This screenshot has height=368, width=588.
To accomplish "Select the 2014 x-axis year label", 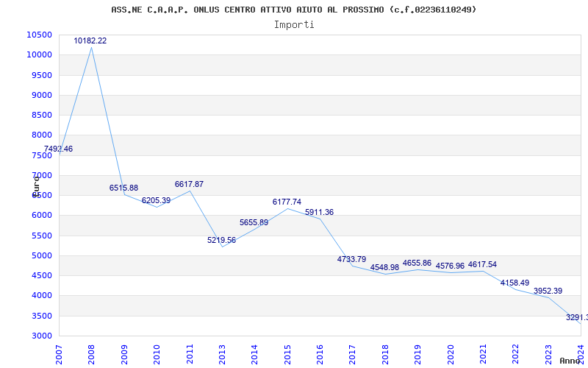I will click(255, 354).
